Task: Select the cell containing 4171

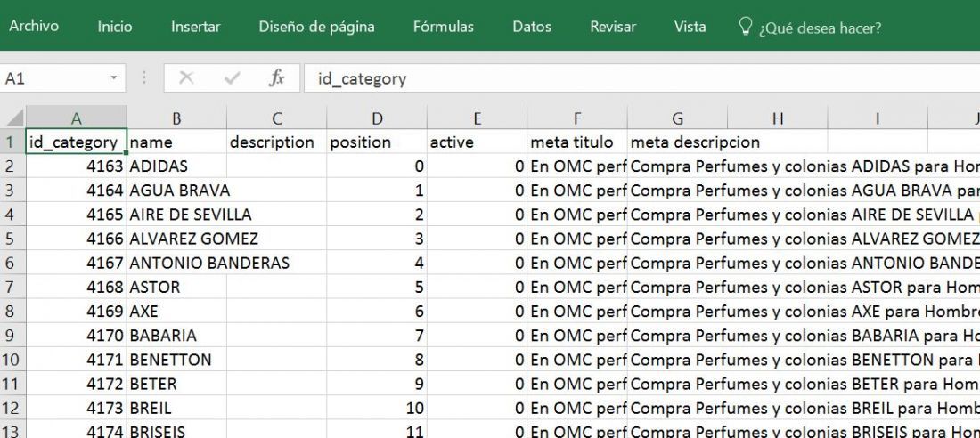Action: pyautogui.click(x=77, y=360)
